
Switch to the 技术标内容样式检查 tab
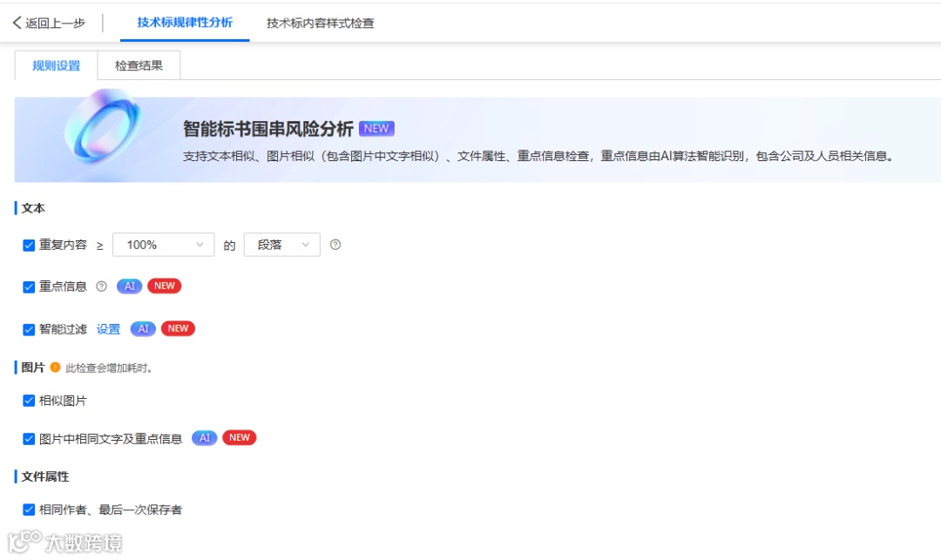[317, 24]
